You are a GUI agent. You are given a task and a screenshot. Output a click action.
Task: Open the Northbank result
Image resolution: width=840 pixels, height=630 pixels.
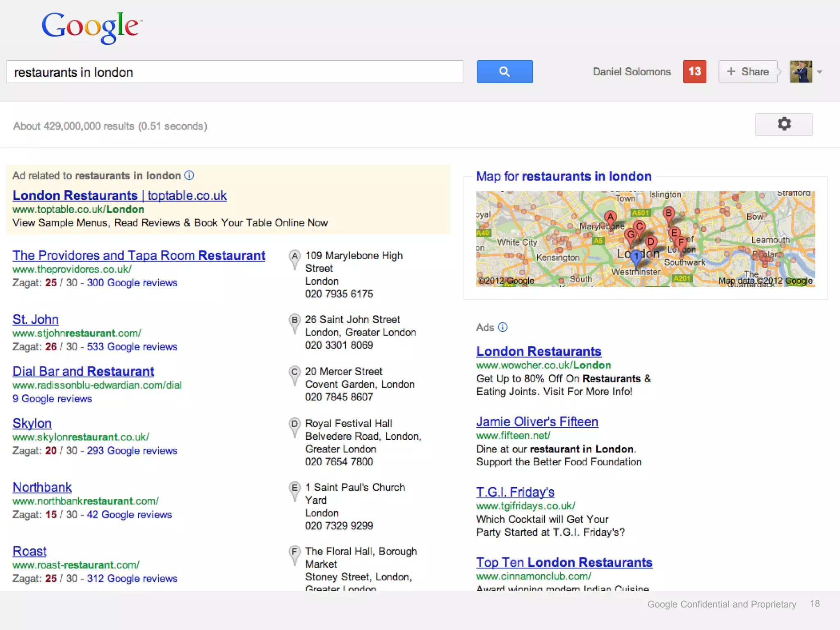tap(42, 487)
